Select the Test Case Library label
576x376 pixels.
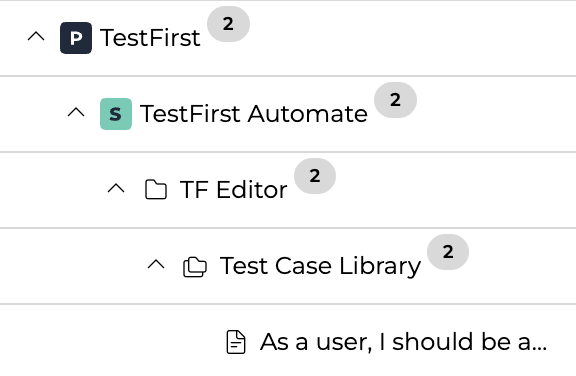tap(320, 266)
